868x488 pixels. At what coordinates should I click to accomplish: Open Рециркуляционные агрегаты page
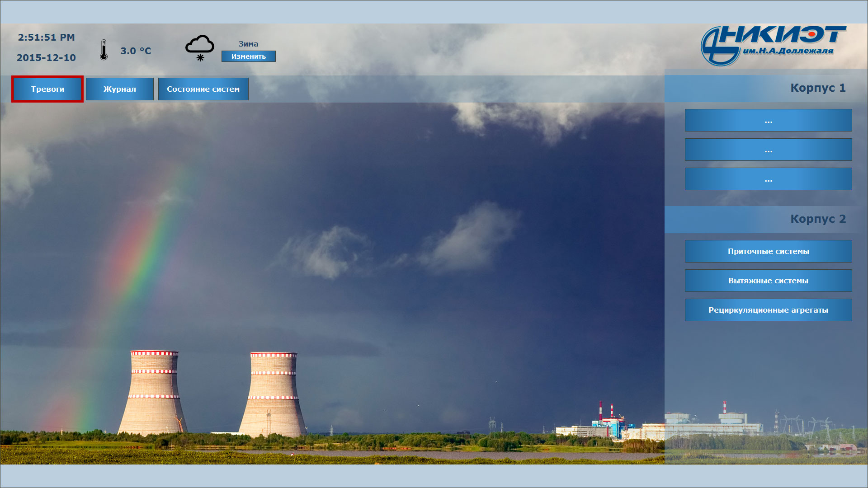pyautogui.click(x=769, y=310)
